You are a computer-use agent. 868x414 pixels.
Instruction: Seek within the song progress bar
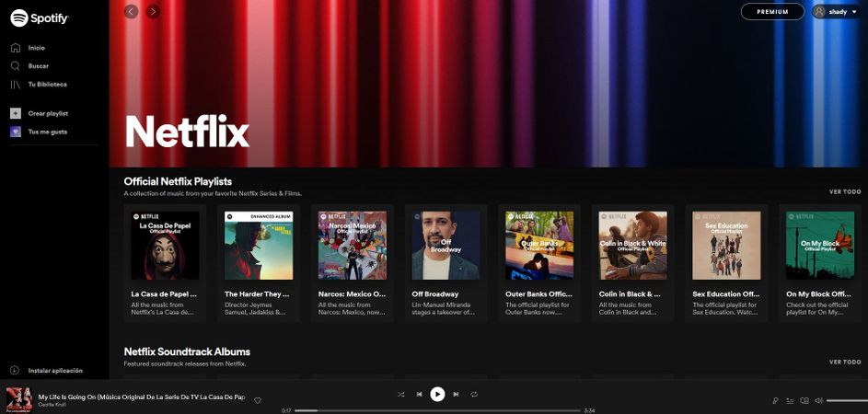point(438,410)
